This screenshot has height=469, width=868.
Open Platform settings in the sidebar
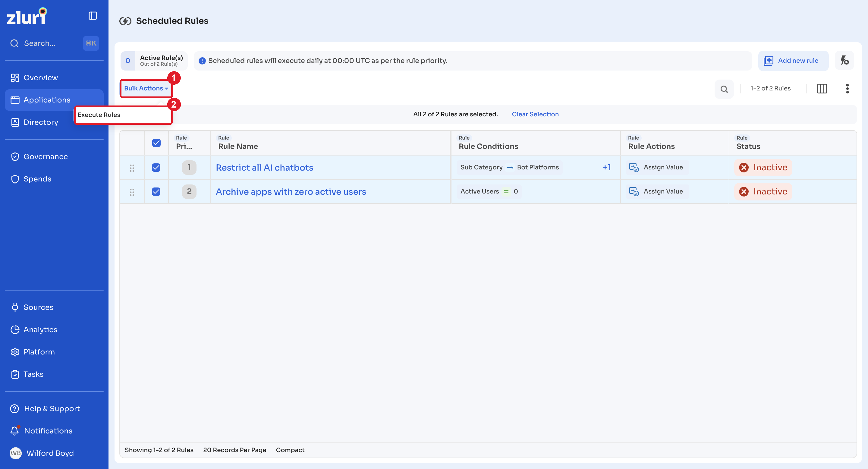point(54,352)
